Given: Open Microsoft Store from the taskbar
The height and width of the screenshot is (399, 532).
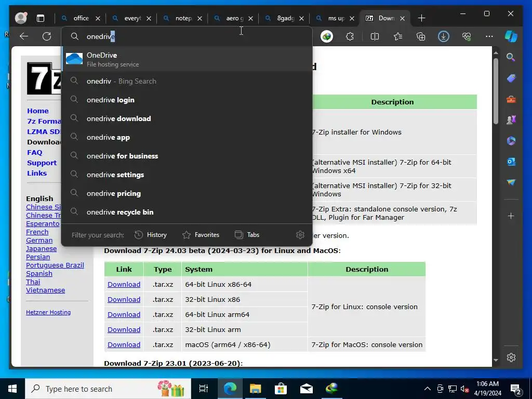Looking at the screenshot, I should [281, 389].
